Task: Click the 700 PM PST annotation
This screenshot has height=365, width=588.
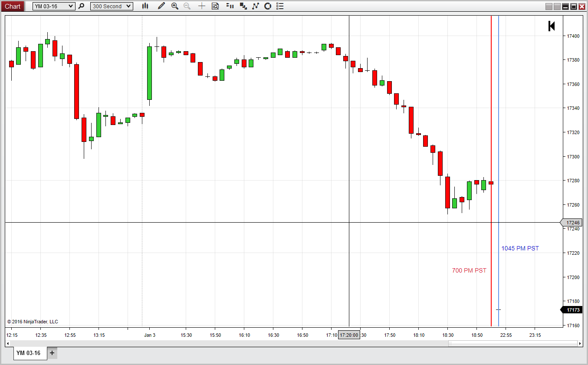Action: pos(469,270)
